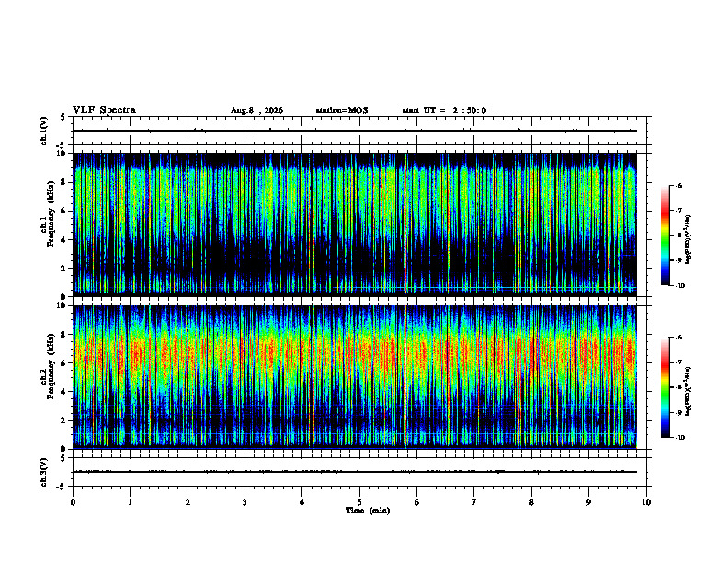This screenshot has height=563, width=728.
Task: Click the "station=MOS" header label
Action: pyautogui.click(x=342, y=110)
